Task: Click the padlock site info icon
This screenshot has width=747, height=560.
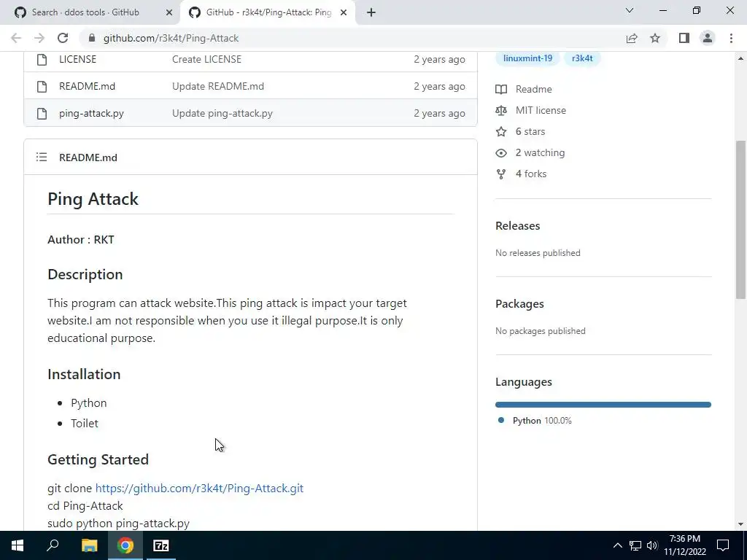Action: tap(92, 38)
